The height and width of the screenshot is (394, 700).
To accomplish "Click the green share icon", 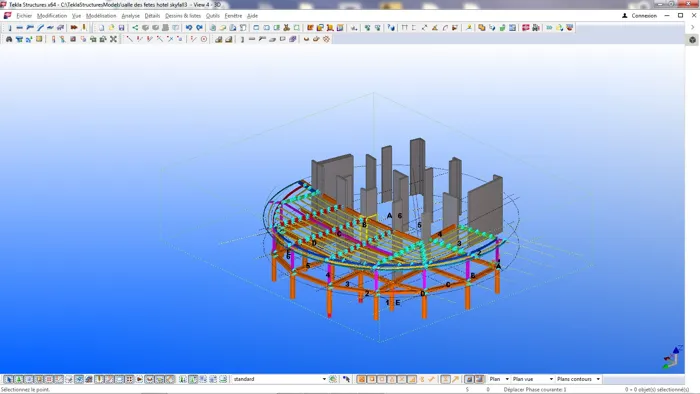I will point(135,28).
